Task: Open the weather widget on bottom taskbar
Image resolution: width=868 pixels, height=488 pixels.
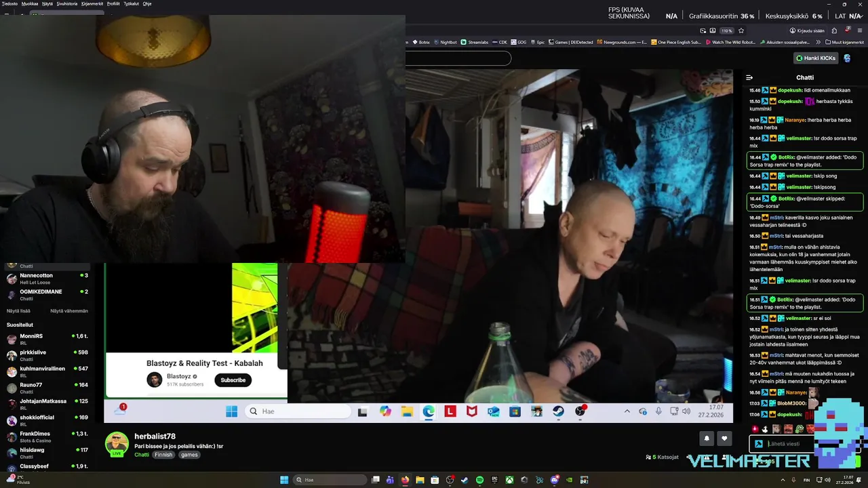Action: tap(17, 480)
